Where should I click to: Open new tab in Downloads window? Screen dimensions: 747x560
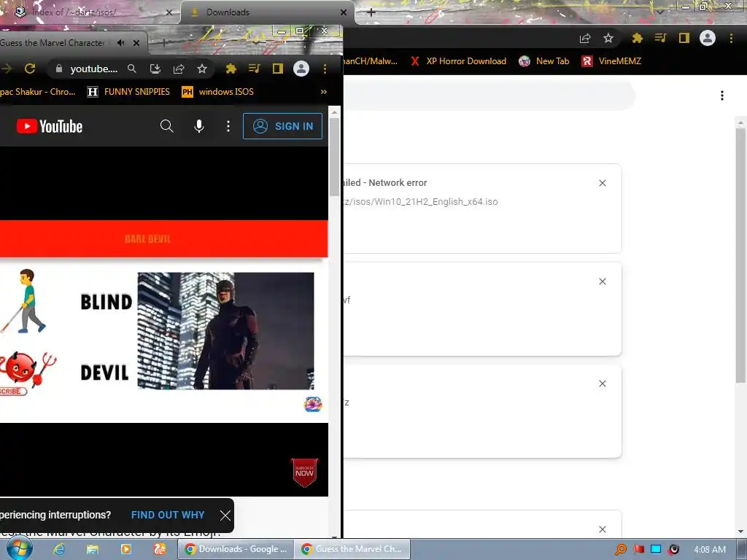click(371, 12)
